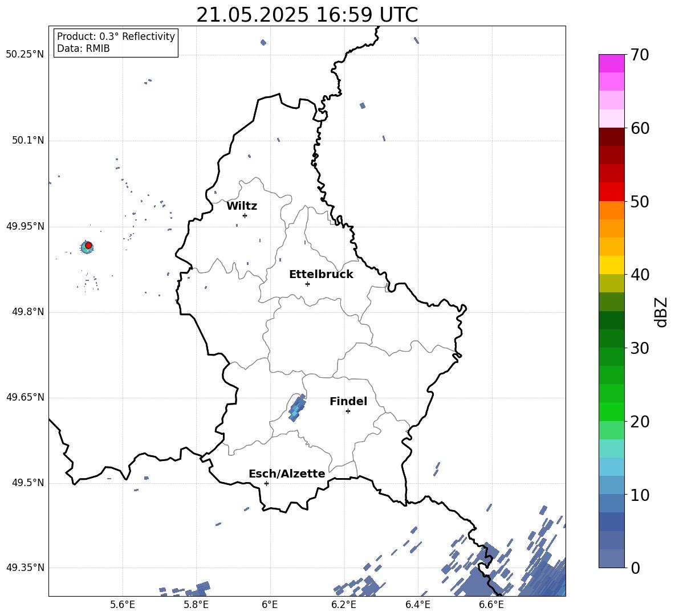Pick the magenta top colorbar swatch
675x616 pixels.
click(611, 63)
